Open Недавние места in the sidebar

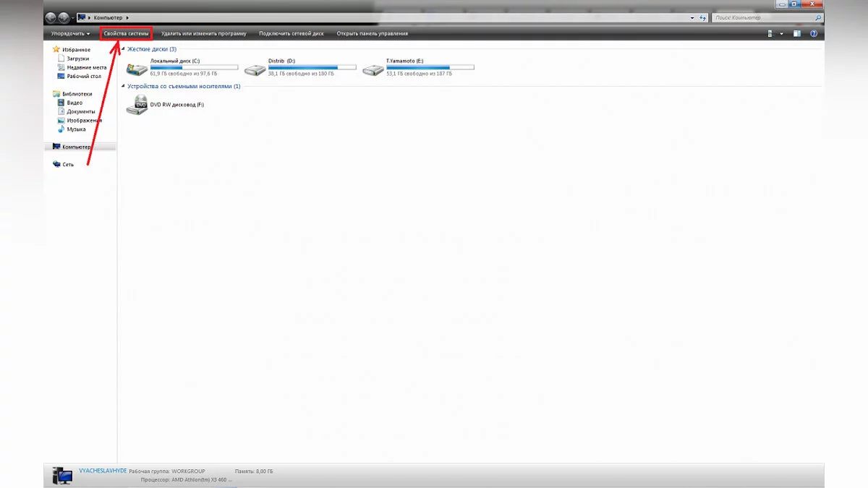(x=87, y=67)
